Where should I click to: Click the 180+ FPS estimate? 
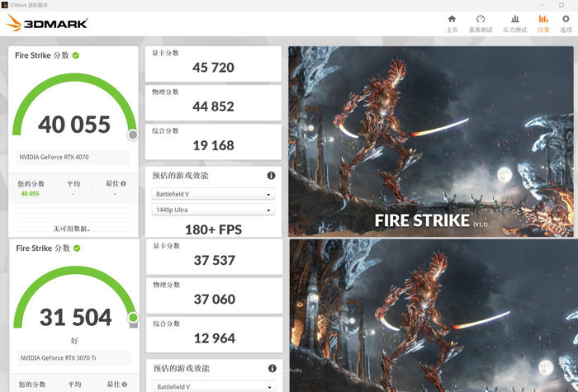(213, 229)
